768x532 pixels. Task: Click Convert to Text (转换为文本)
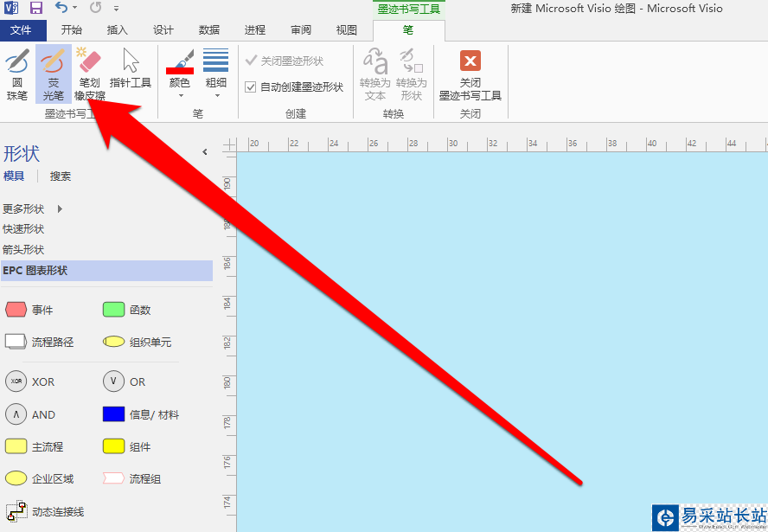(x=375, y=74)
